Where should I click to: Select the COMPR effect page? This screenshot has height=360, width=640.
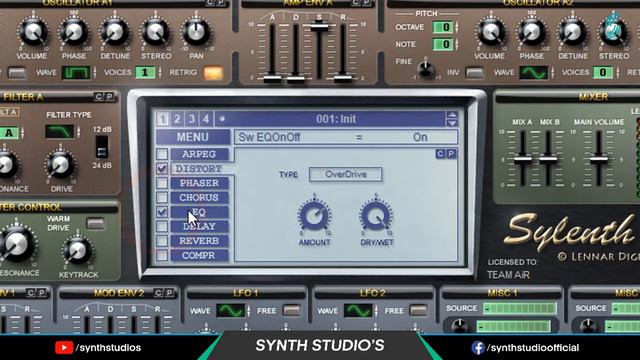pyautogui.click(x=199, y=256)
